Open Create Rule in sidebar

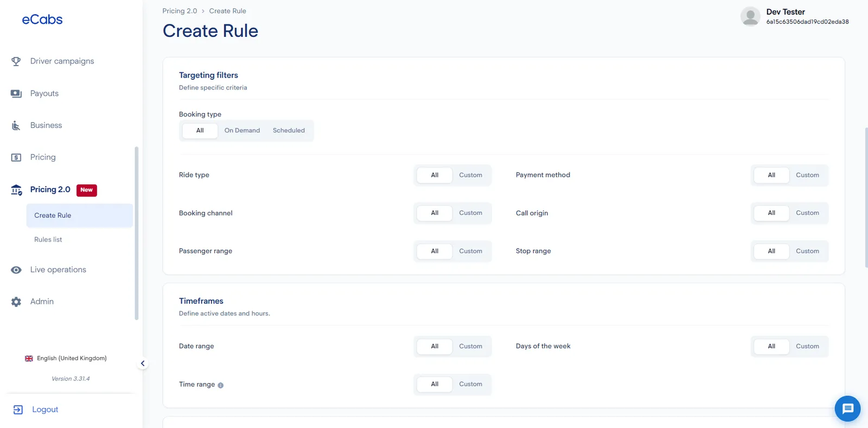pyautogui.click(x=79, y=215)
